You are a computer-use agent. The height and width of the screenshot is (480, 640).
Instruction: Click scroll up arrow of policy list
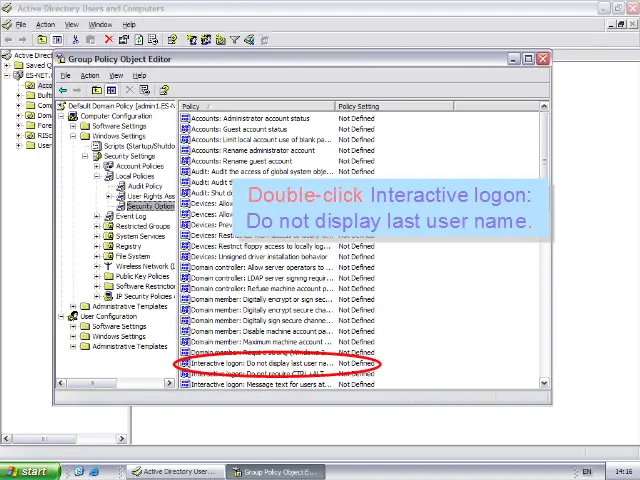[x=544, y=106]
